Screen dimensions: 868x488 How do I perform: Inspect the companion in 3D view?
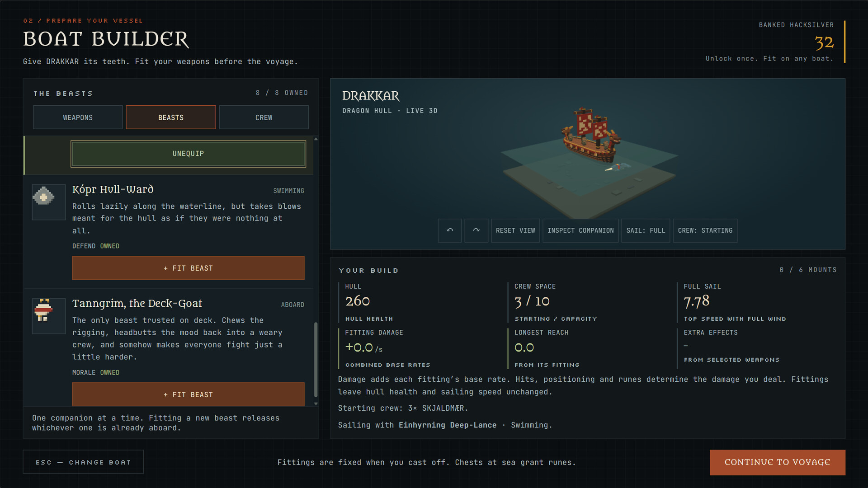tap(580, 230)
